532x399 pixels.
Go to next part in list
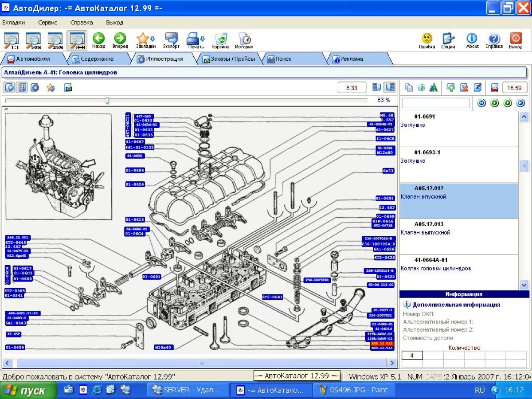click(x=508, y=103)
